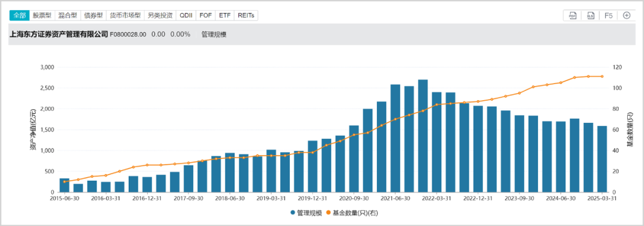This screenshot has width=644, height=226.
Task: Select the 另类投资 tab
Action: 160,16
